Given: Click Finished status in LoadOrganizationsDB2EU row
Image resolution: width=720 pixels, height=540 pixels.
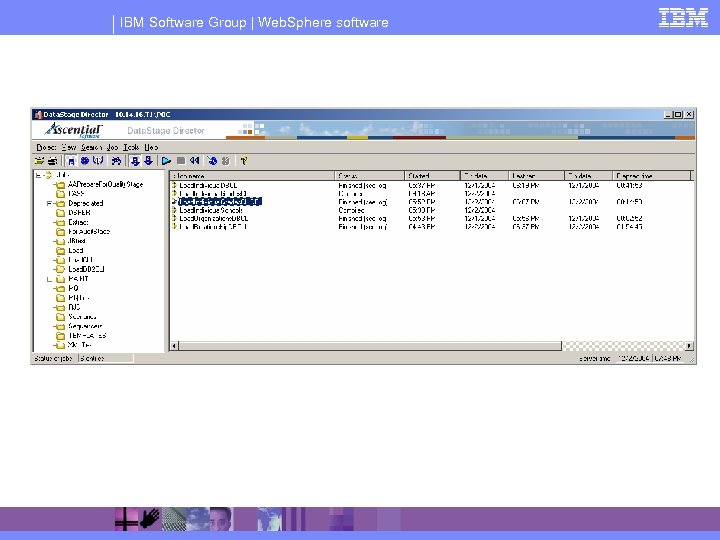Looking at the screenshot, I should (x=362, y=219).
